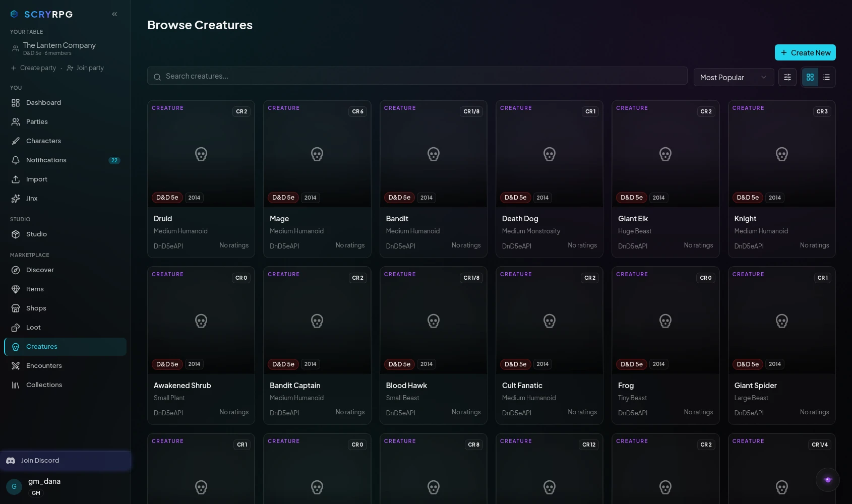Click the Create party link
Screen dimensions: 852x504
33,68
